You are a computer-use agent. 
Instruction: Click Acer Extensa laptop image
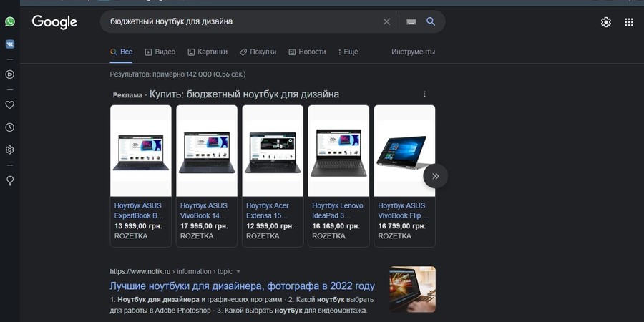pyautogui.click(x=273, y=151)
